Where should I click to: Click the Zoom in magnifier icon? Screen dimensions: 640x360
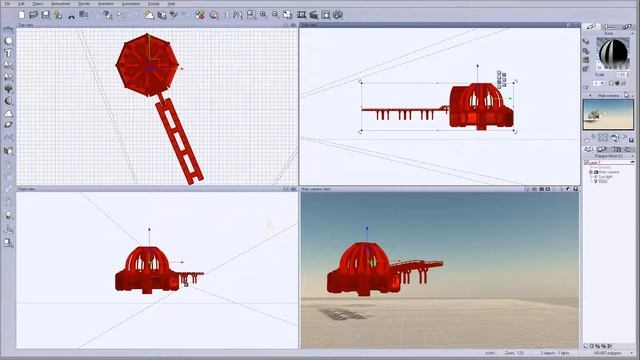263,15
